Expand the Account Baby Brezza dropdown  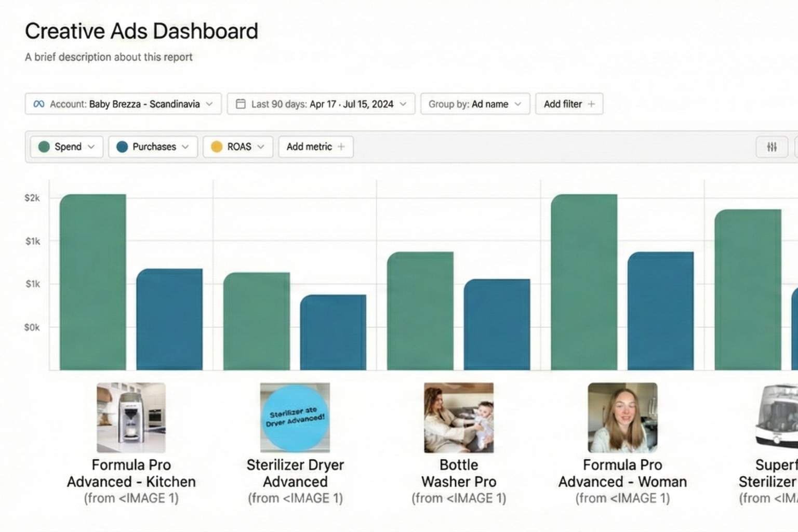click(x=209, y=104)
